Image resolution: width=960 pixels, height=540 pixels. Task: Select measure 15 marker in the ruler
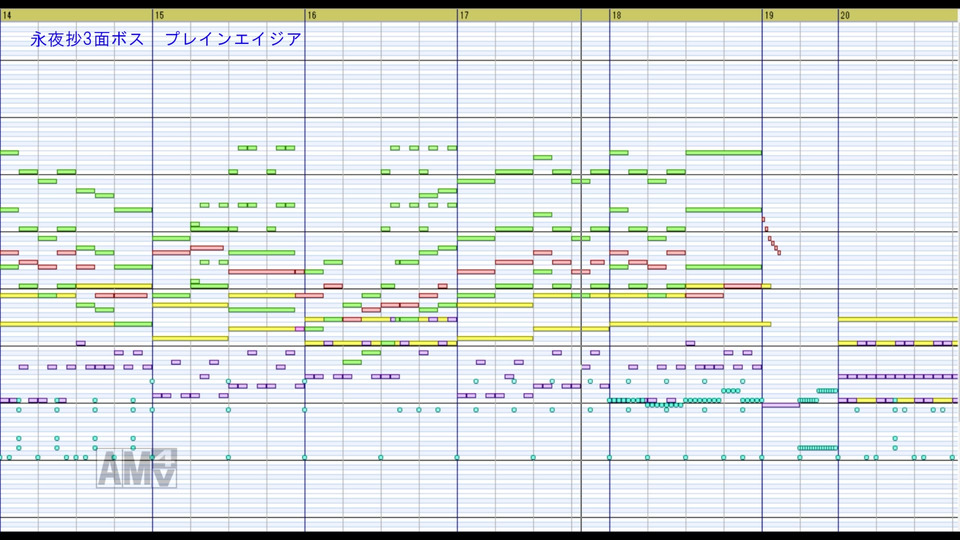[x=159, y=15]
